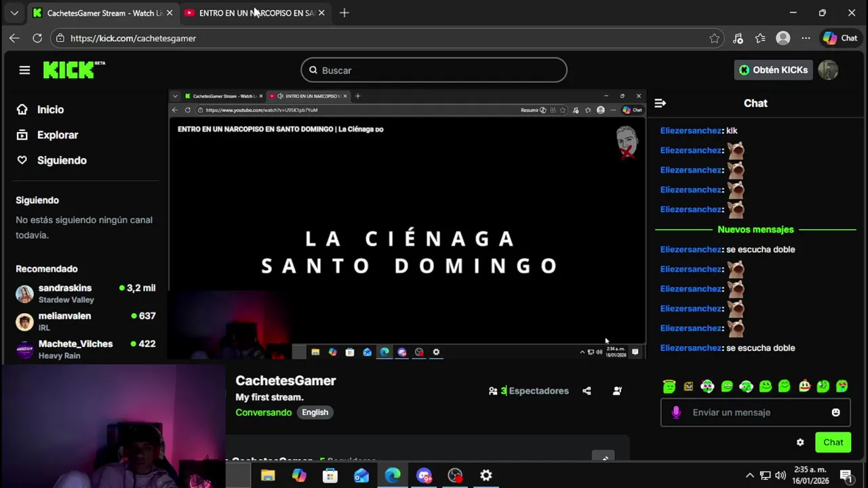Click the KICK logo
The height and width of the screenshot is (488, 868).
74,70
